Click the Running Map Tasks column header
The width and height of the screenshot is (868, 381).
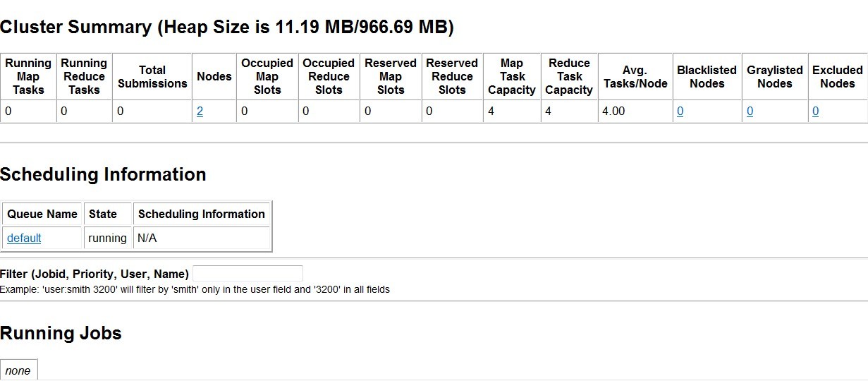point(28,76)
